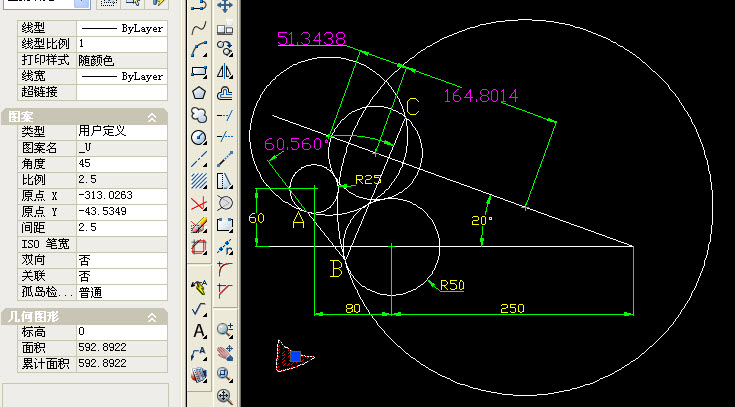Select the Mirror tool
Image resolution: width=735 pixels, height=407 pixels.
coord(225,71)
